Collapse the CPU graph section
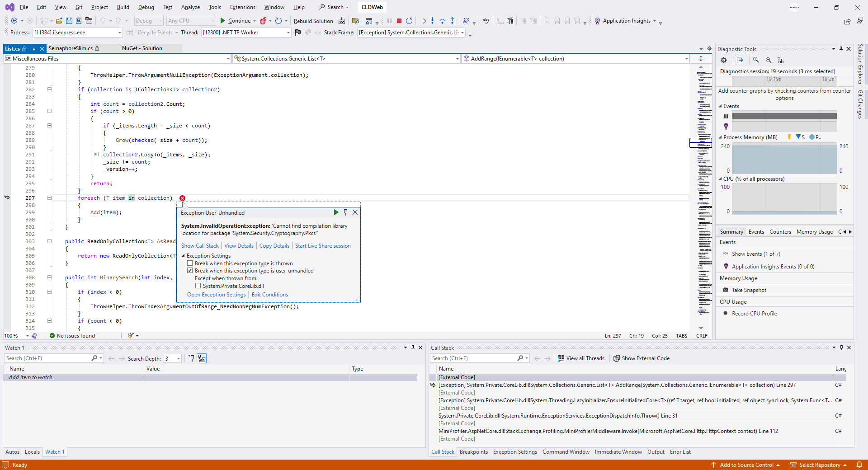The image size is (868, 470). point(721,179)
